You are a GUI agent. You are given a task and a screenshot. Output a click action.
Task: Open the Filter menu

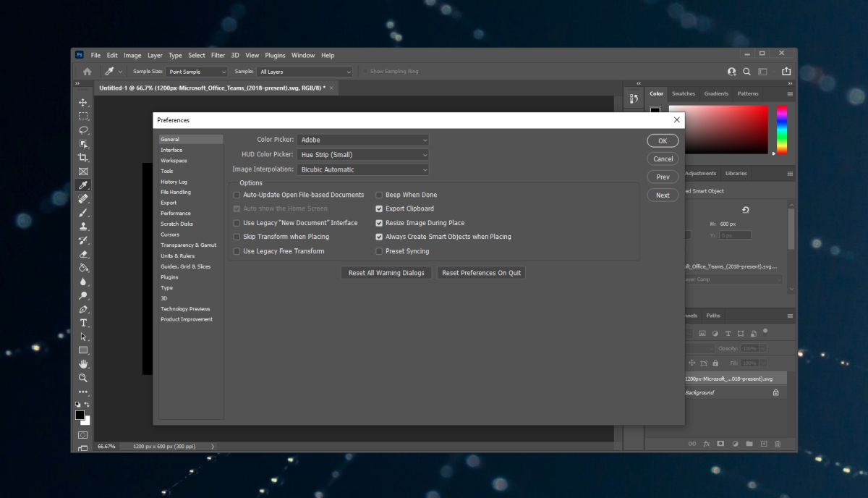(218, 55)
